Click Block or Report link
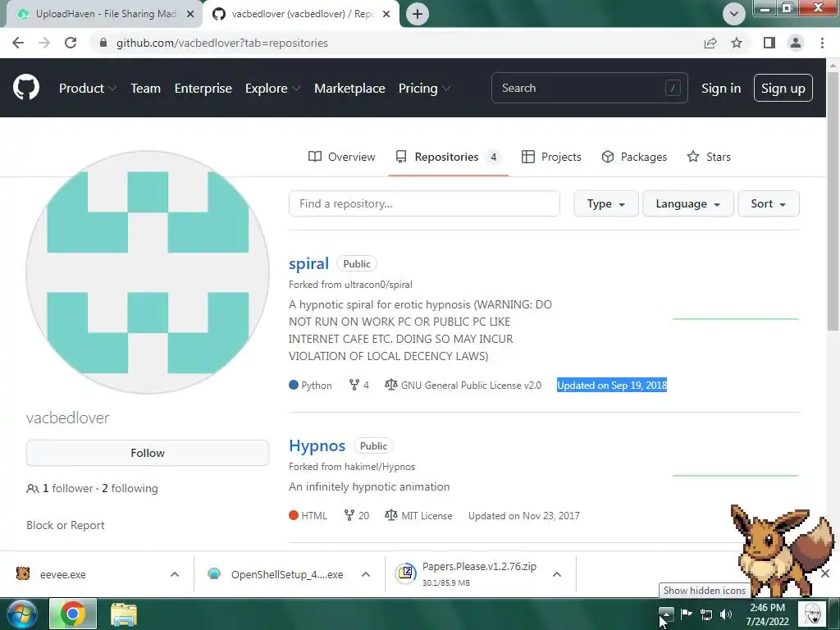 click(66, 525)
